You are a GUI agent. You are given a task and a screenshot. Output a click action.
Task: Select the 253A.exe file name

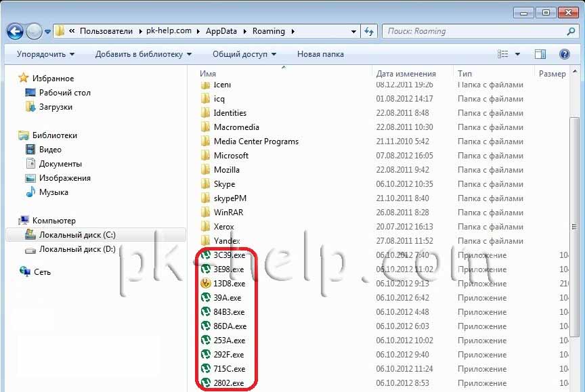click(230, 341)
